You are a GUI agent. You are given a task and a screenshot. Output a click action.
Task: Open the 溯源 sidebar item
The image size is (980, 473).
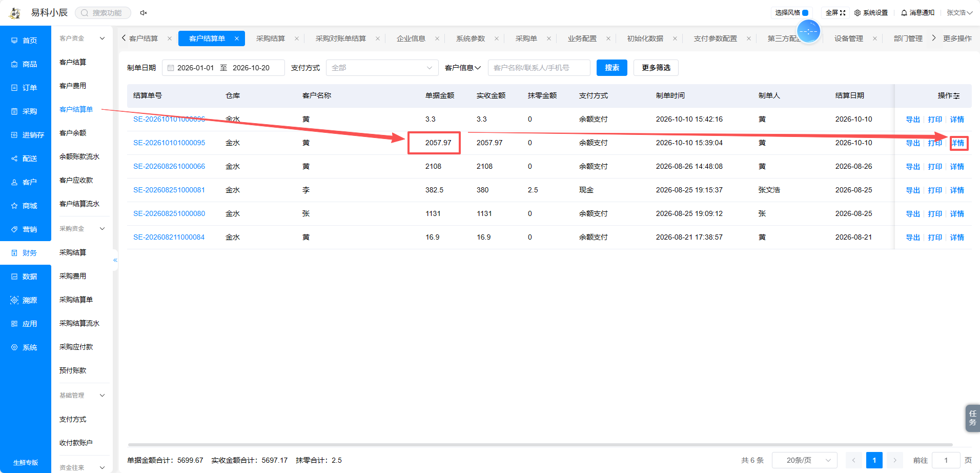coord(25,300)
